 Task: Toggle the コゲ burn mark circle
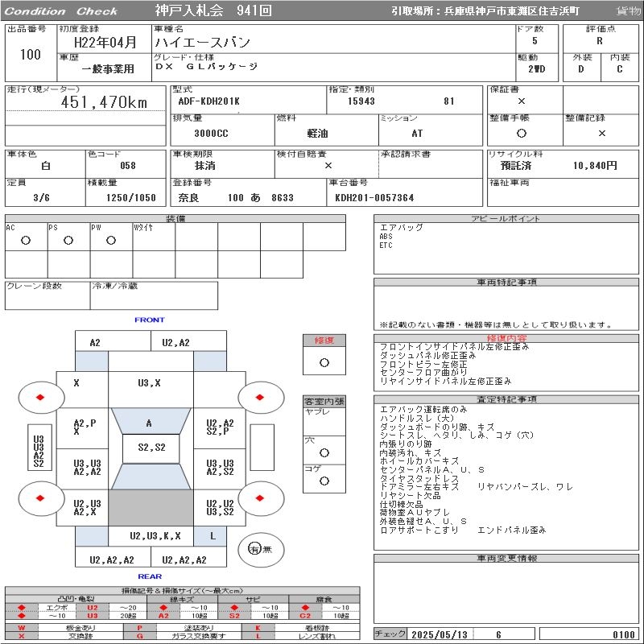[324, 481]
